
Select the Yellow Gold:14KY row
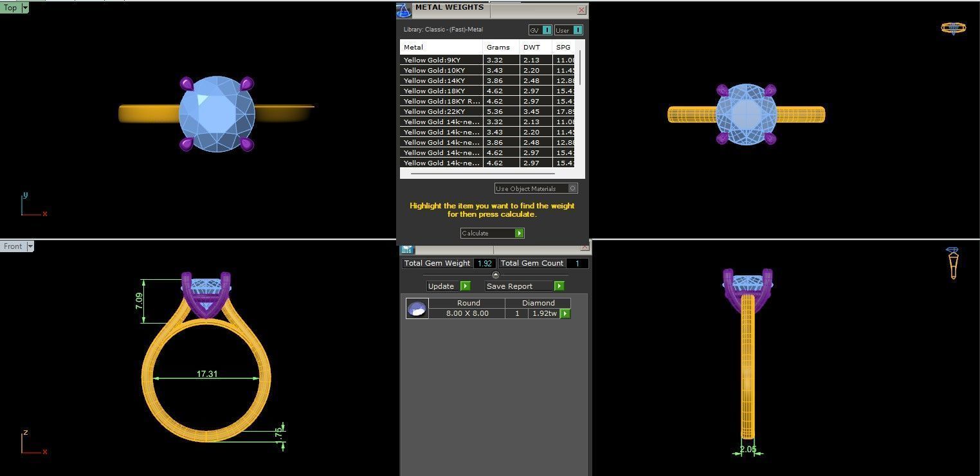(487, 80)
